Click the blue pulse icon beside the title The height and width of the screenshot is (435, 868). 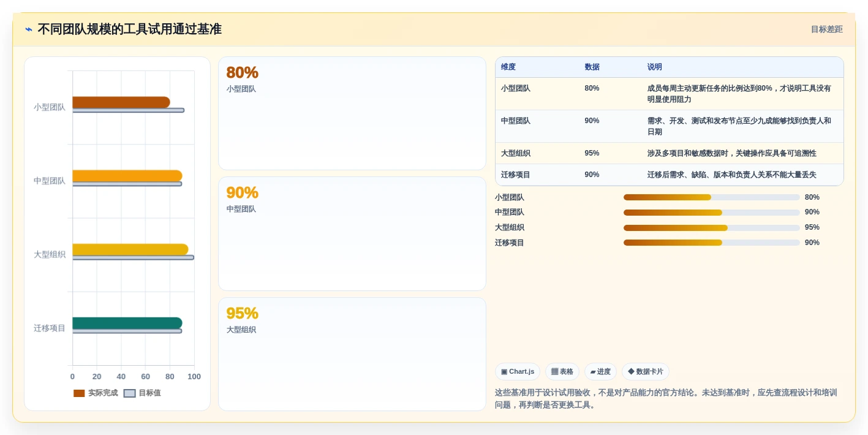[x=28, y=29]
